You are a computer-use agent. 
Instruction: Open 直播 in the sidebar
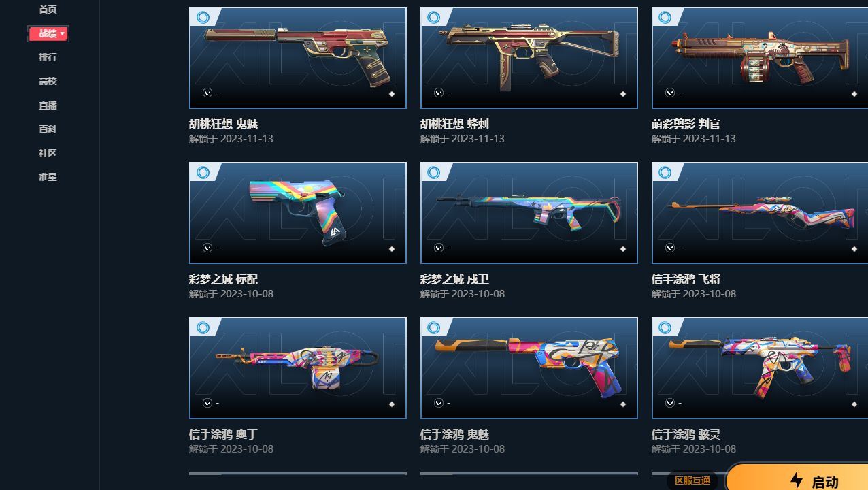[48, 105]
